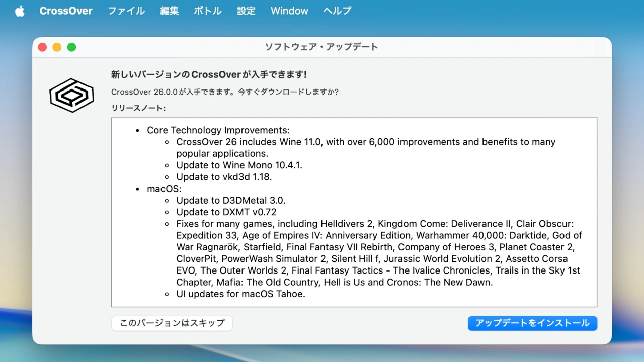Click the アップデートをインストール button
The width and height of the screenshot is (644, 362).
[x=532, y=323]
